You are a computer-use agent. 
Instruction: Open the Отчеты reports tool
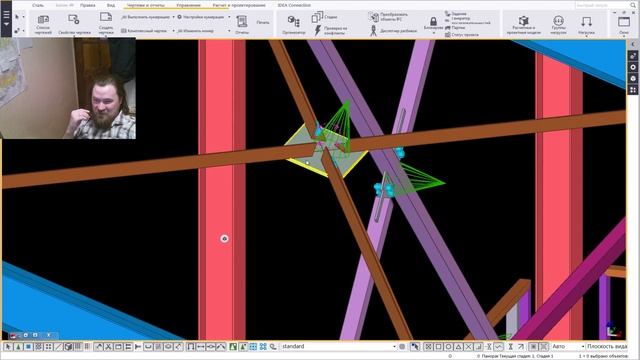point(242,24)
